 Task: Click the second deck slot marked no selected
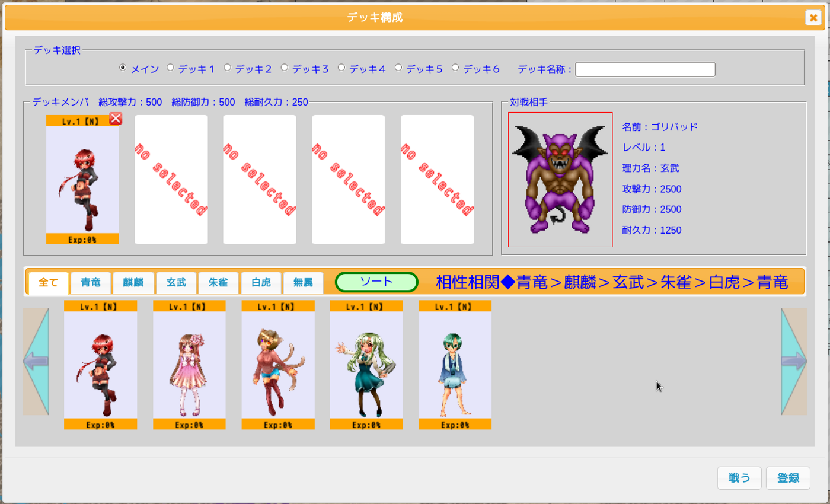pos(171,180)
